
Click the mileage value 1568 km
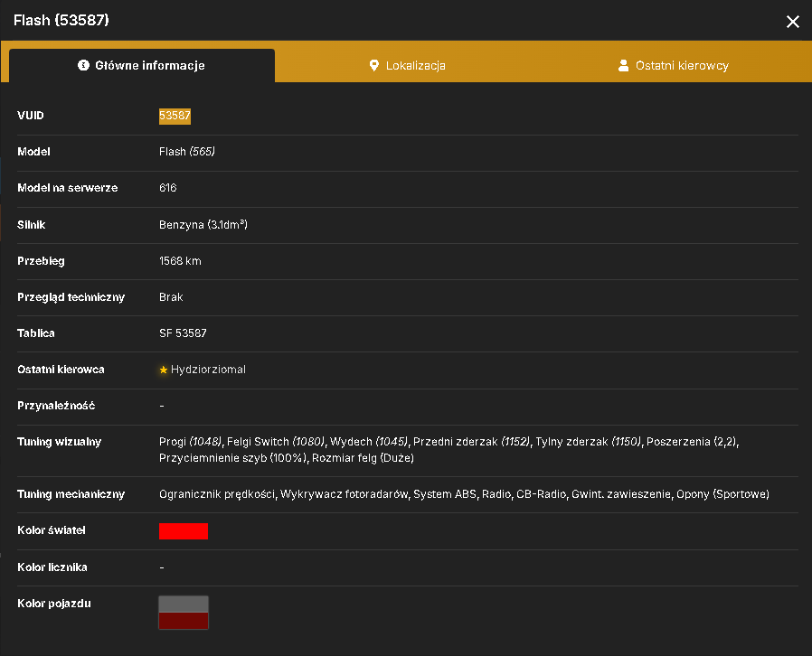180,261
